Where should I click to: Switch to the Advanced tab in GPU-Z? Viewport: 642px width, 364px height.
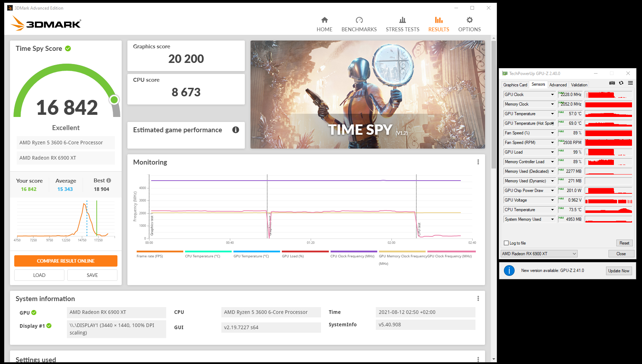558,85
